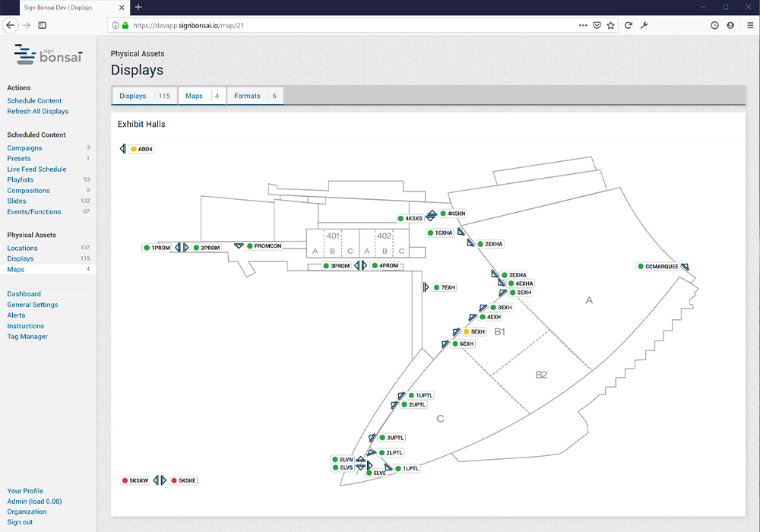Viewport: 760px width, 532px height.
Task: Open the CCMARQUEE display marker
Action: [x=658, y=267]
